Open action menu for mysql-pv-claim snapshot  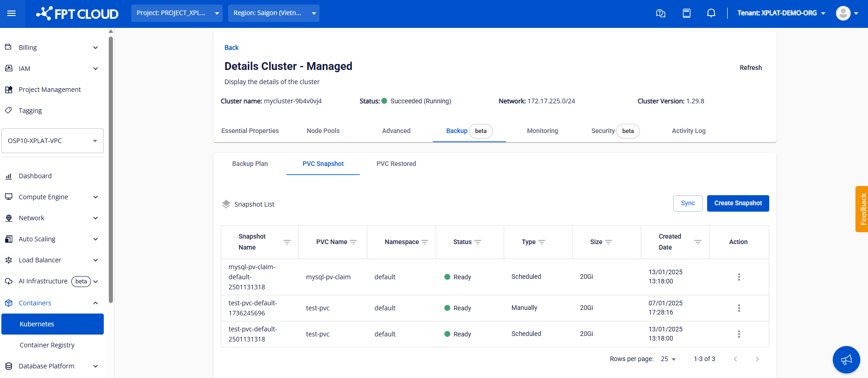[739, 277]
